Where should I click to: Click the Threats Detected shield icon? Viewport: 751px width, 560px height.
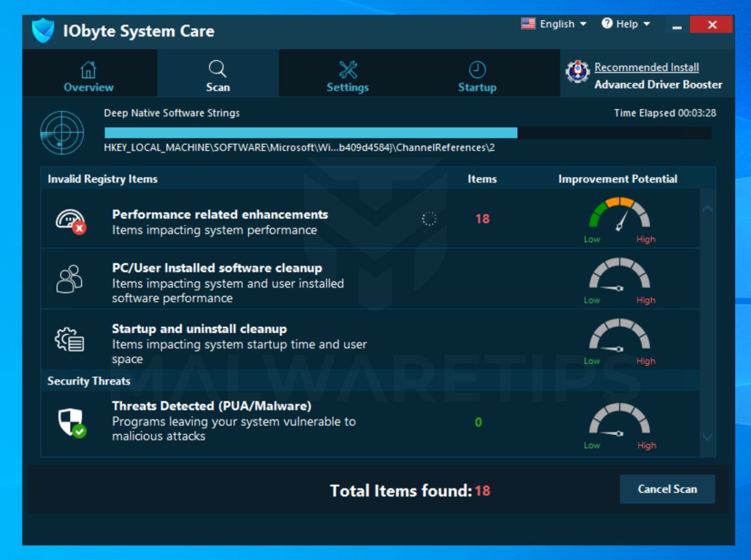pyautogui.click(x=72, y=422)
